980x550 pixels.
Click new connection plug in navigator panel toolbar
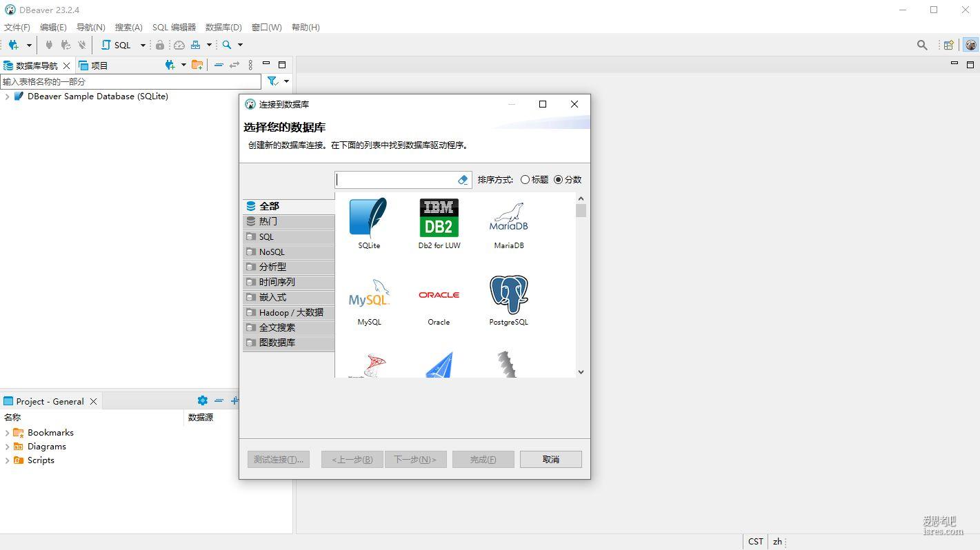(x=170, y=65)
